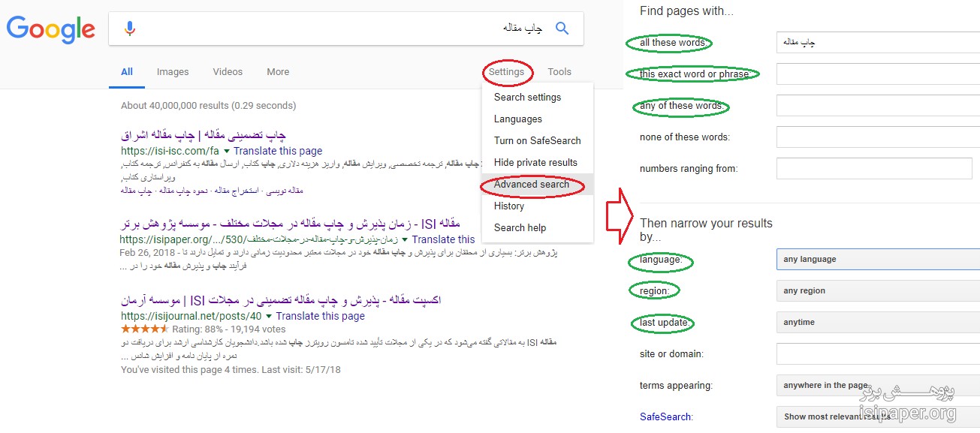The height and width of the screenshot is (433, 980).
Task: Click the all these words field
Action: tap(878, 43)
